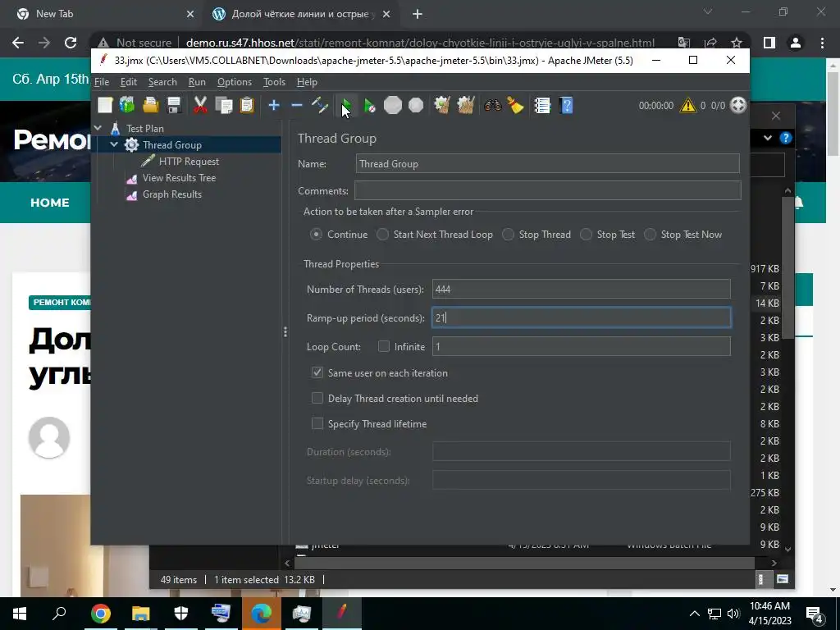Image resolution: width=840 pixels, height=630 pixels.
Task: Shut down threads with second stop icon
Action: click(416, 105)
